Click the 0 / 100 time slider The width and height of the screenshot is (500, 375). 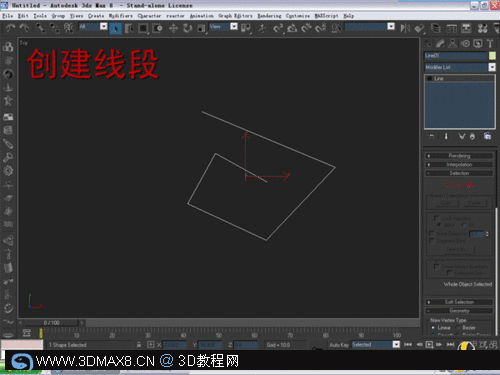[x=51, y=323]
